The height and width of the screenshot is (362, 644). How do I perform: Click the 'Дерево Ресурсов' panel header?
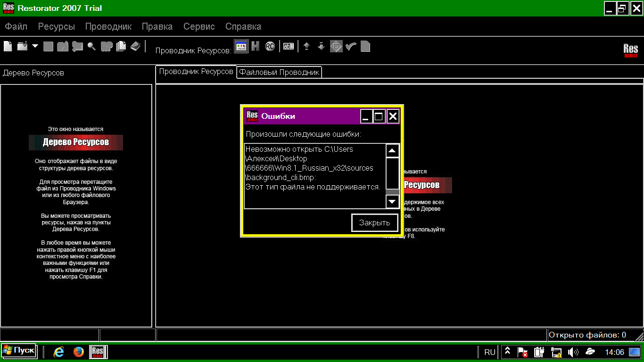pos(33,73)
